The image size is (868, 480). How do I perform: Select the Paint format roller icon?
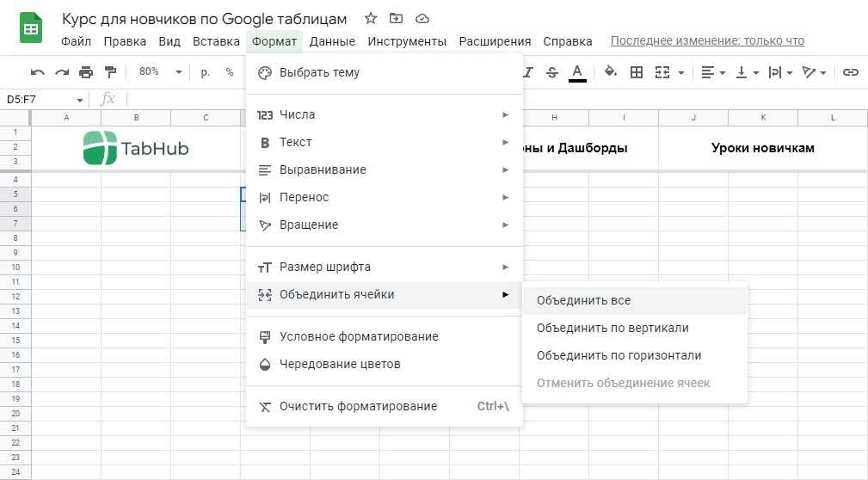pyautogui.click(x=110, y=72)
